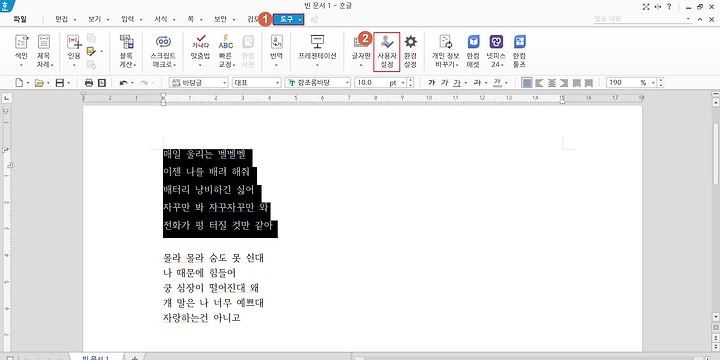Select the 도구 tools tab
720x360 pixels.
point(288,19)
